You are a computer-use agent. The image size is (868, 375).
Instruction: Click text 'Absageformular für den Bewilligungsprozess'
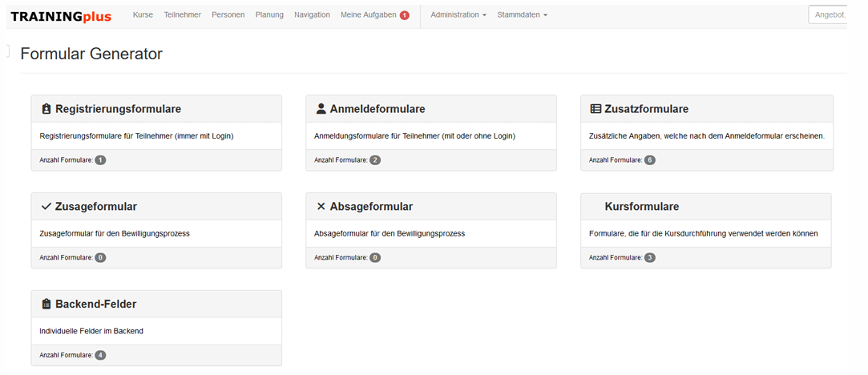(x=390, y=233)
